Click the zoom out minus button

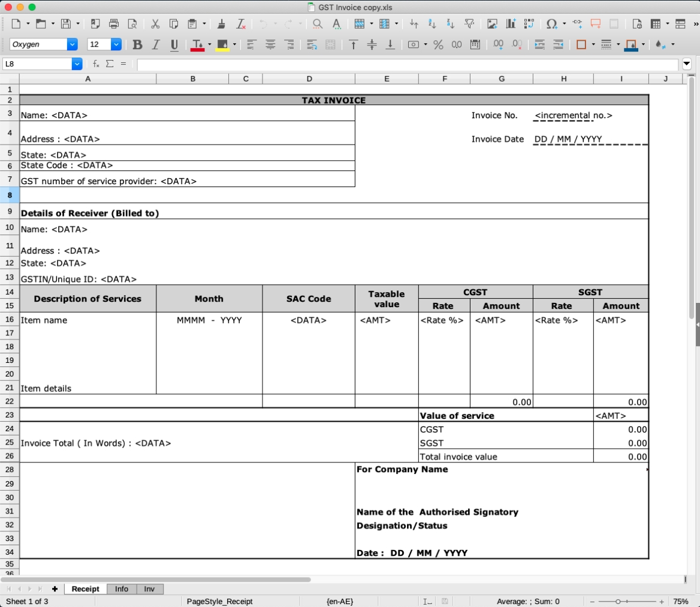[592, 602]
